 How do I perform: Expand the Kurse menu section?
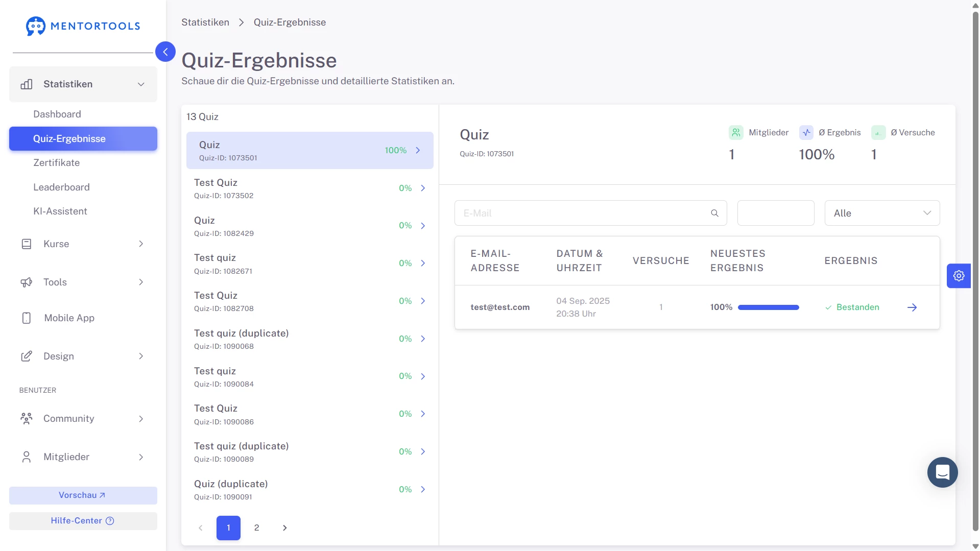[141, 244]
